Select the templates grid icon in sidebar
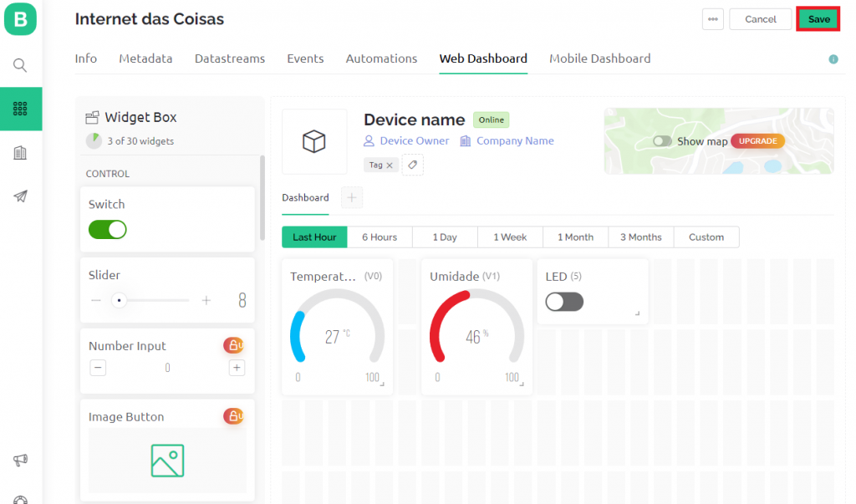This screenshot has height=504, width=856. click(20, 109)
